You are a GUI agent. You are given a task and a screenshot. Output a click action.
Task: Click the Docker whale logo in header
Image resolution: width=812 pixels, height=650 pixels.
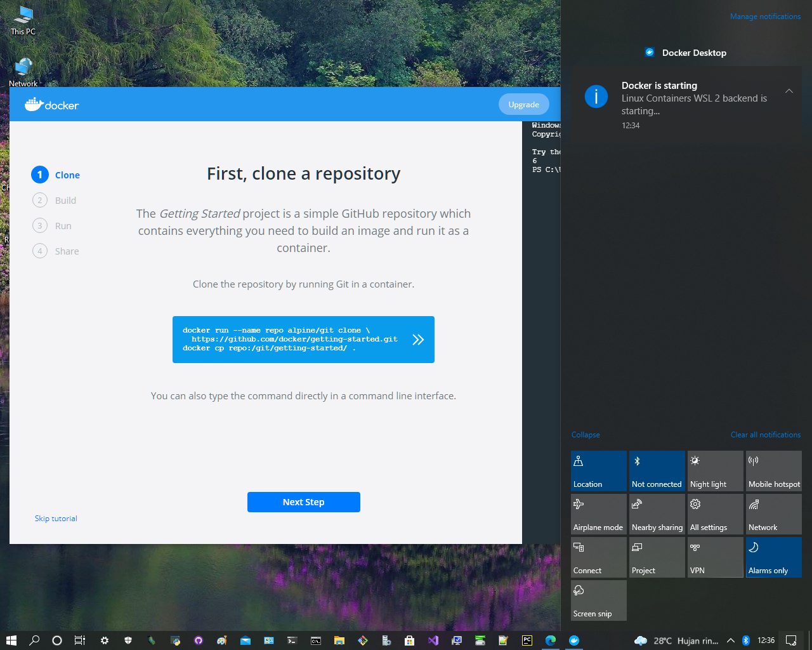click(x=51, y=105)
